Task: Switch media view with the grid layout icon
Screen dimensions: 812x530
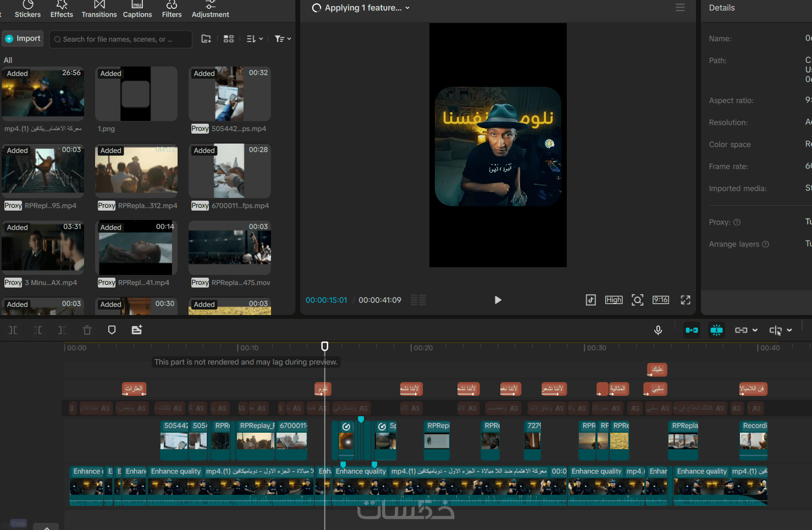Action: pos(229,39)
